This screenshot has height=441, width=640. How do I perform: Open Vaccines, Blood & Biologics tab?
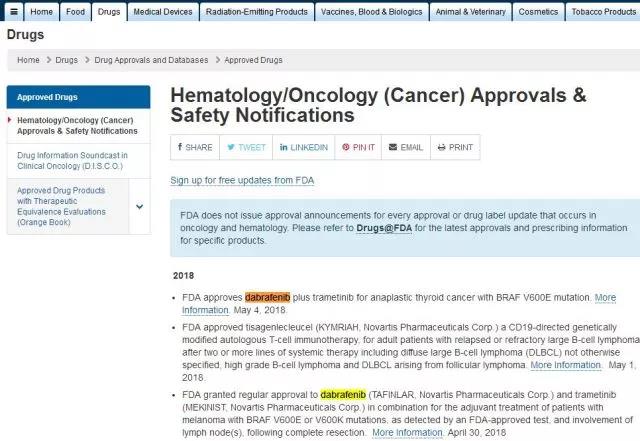click(371, 12)
